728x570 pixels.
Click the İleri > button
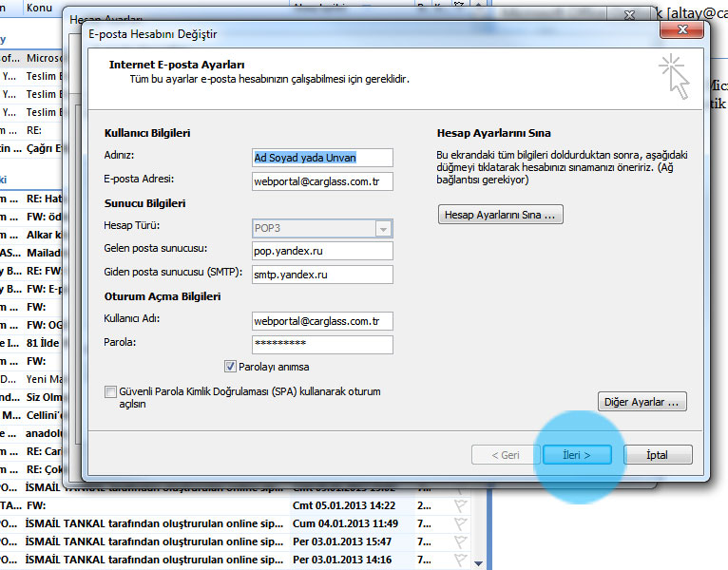(x=577, y=455)
